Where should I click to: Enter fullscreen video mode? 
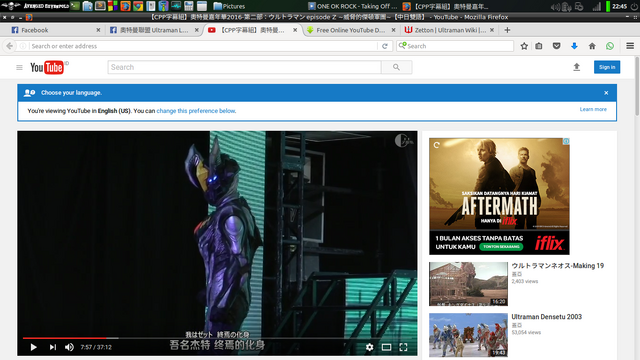pyautogui.click(x=403, y=347)
